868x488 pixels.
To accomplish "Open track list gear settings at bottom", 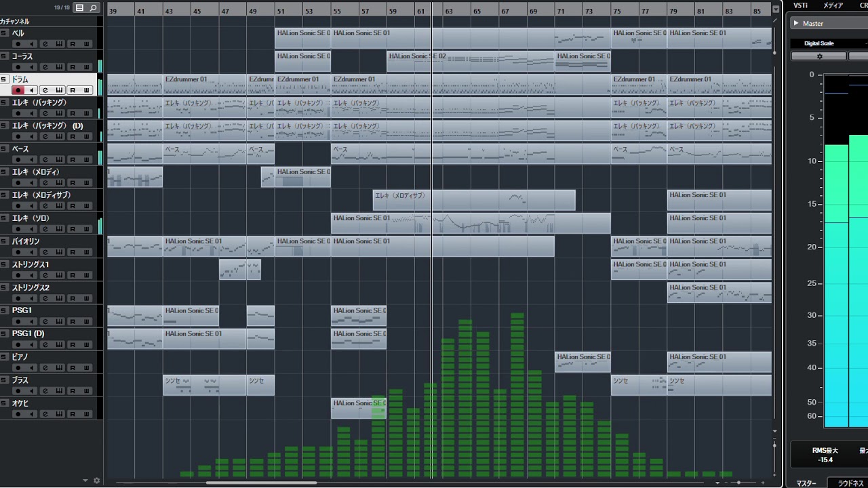I will pyautogui.click(x=96, y=481).
